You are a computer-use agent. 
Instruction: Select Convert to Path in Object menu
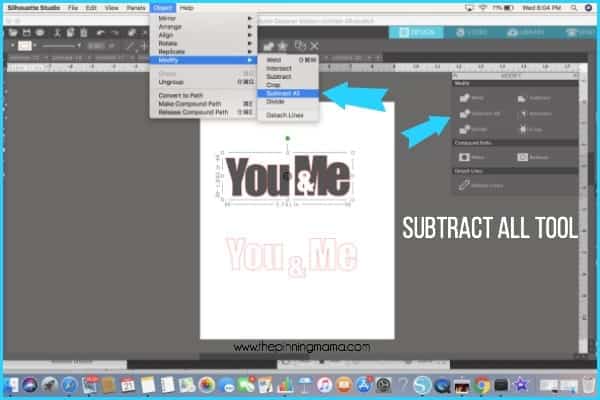click(x=203, y=95)
